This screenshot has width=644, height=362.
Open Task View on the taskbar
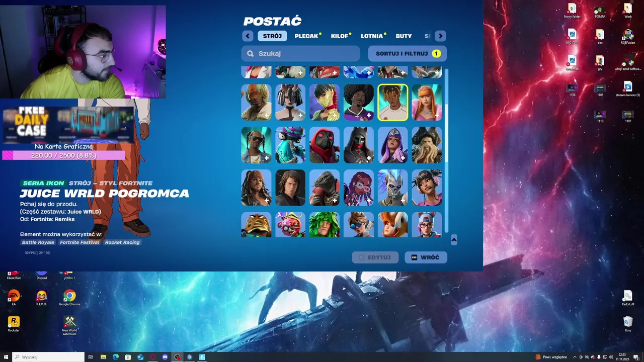pos(91,357)
